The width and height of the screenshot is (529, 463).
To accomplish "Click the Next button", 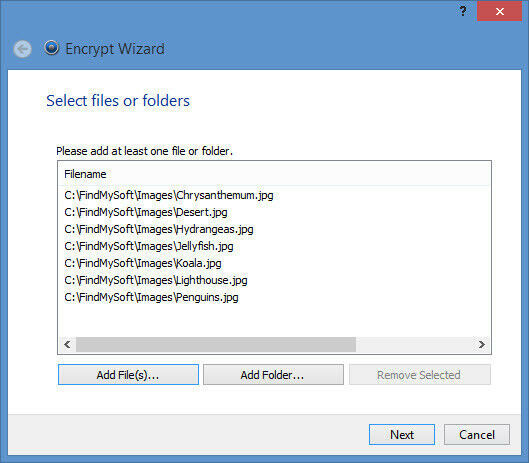I will [402, 435].
